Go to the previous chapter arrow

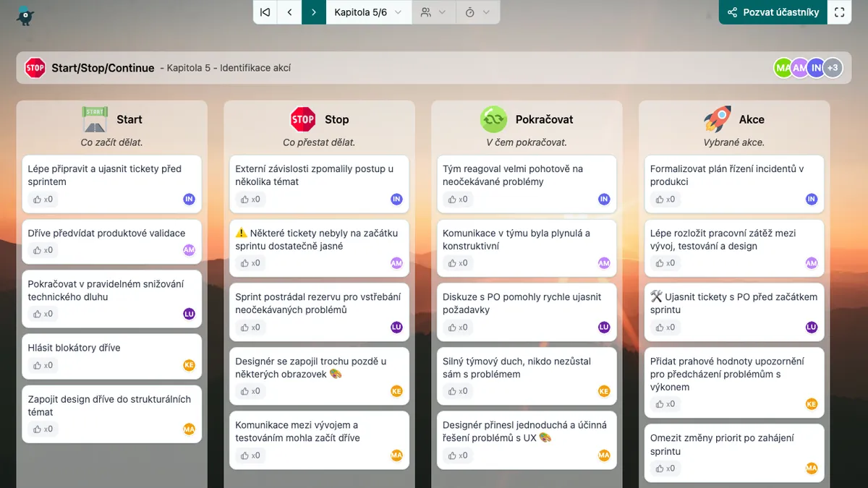[x=289, y=12]
